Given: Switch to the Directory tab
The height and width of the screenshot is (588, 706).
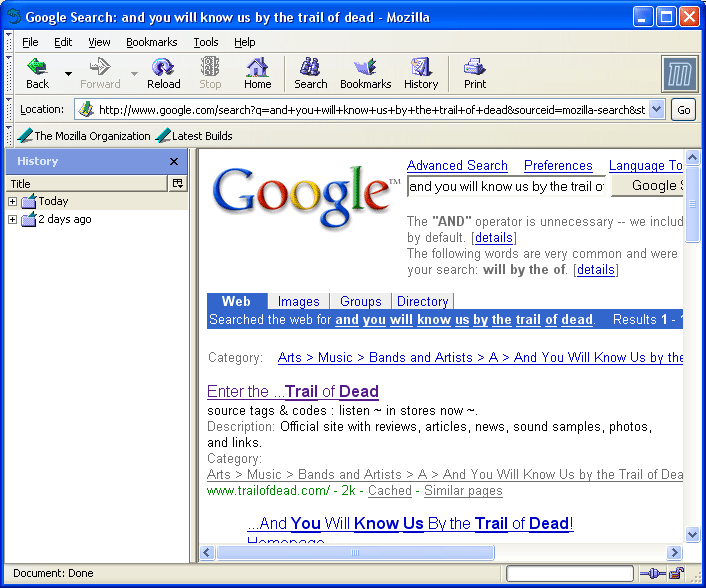Looking at the screenshot, I should click(x=422, y=301).
